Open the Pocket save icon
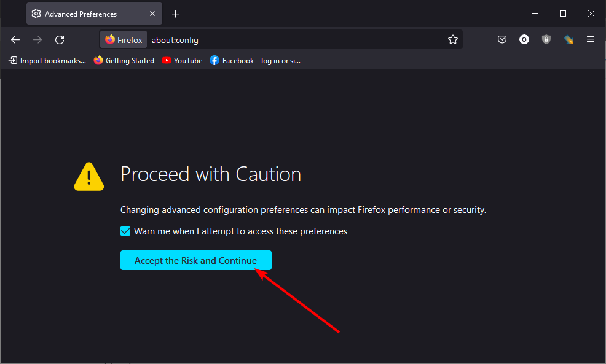This screenshot has height=364, width=606. (502, 39)
